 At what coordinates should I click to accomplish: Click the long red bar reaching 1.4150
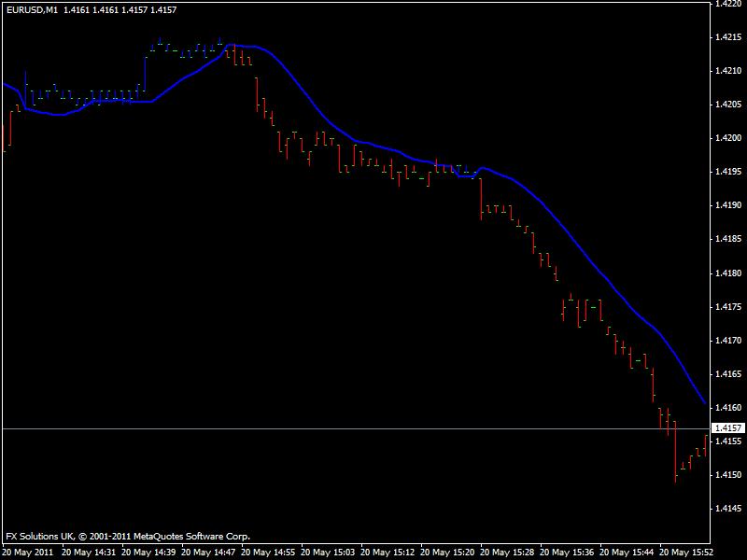[x=675, y=452]
